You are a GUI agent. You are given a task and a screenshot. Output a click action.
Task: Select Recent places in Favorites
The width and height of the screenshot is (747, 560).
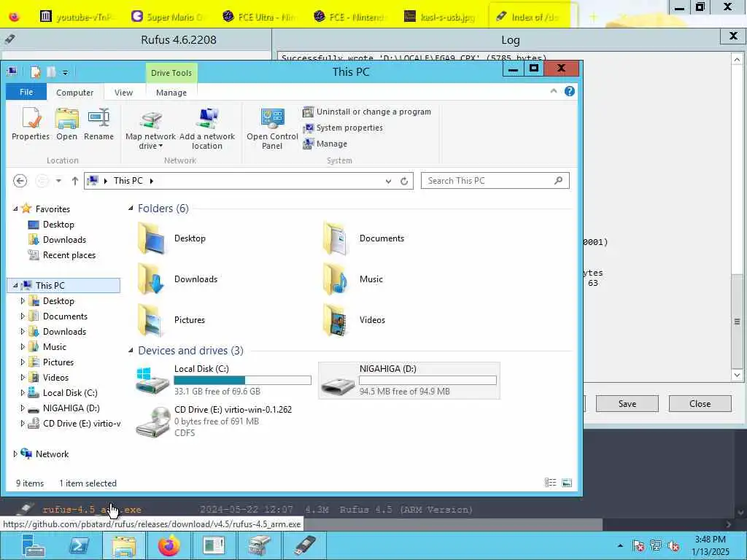69,254
